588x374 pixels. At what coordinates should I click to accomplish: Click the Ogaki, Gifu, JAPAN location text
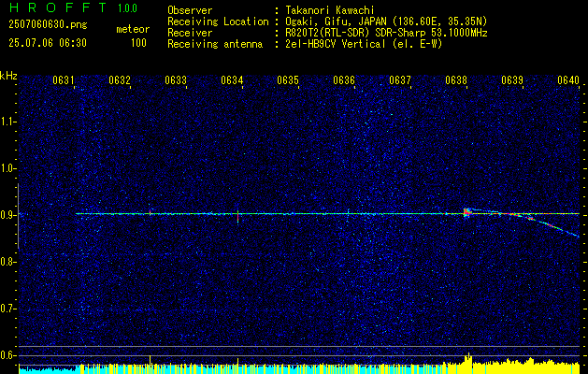tap(387, 22)
